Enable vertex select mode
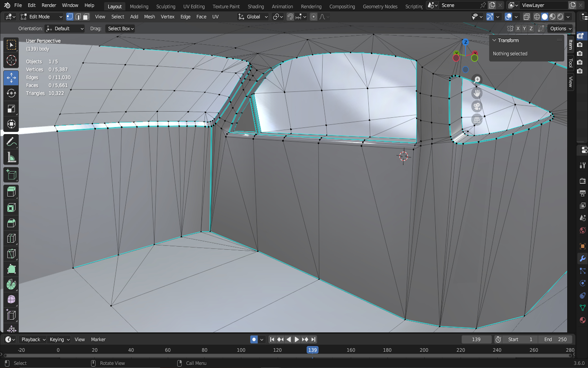 point(70,17)
